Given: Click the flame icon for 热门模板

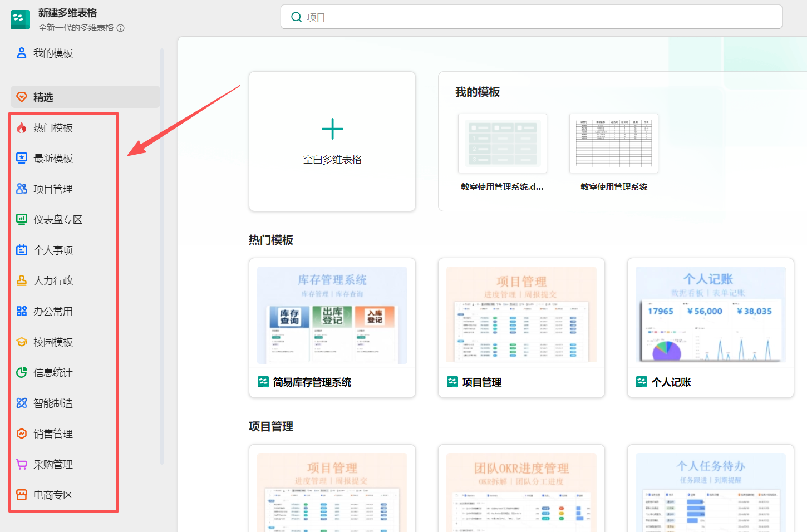Looking at the screenshot, I should tap(22, 128).
